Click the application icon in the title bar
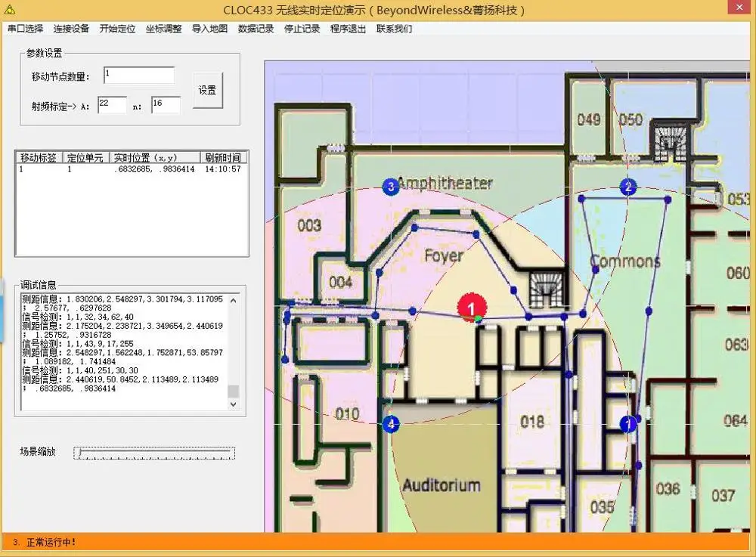Screen dimensions: 756x557 (x=10, y=10)
